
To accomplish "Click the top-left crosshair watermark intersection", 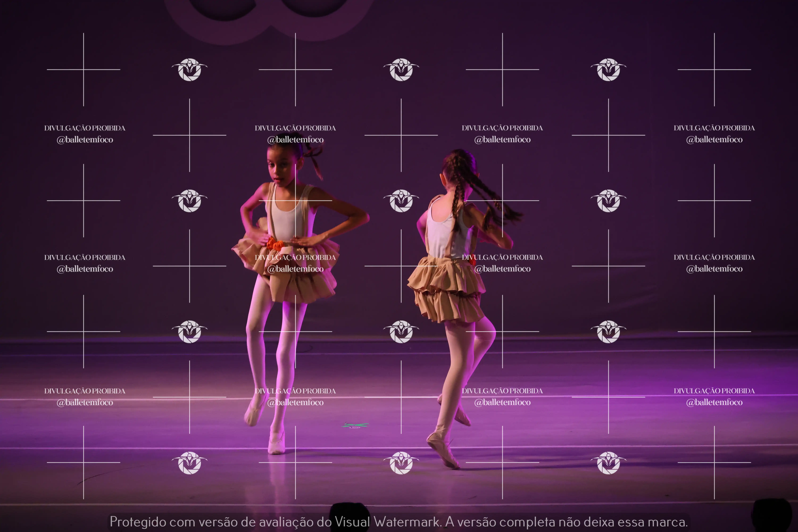I will coord(84,70).
